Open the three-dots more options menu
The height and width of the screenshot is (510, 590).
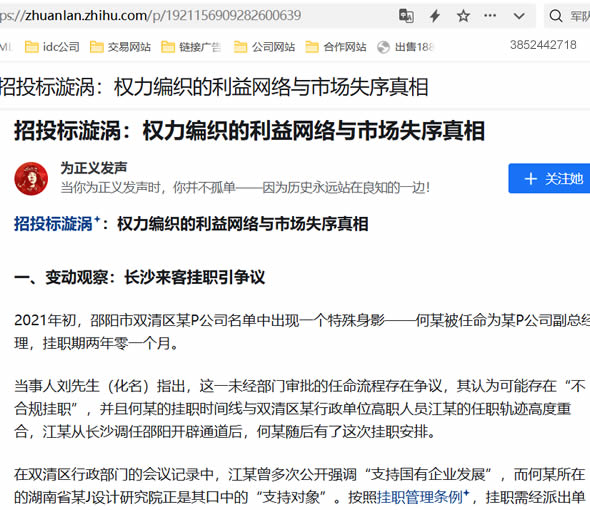(x=490, y=15)
